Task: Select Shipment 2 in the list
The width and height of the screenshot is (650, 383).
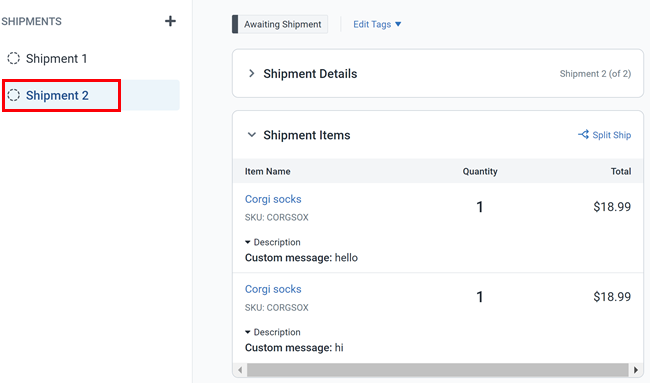Action: click(90, 95)
